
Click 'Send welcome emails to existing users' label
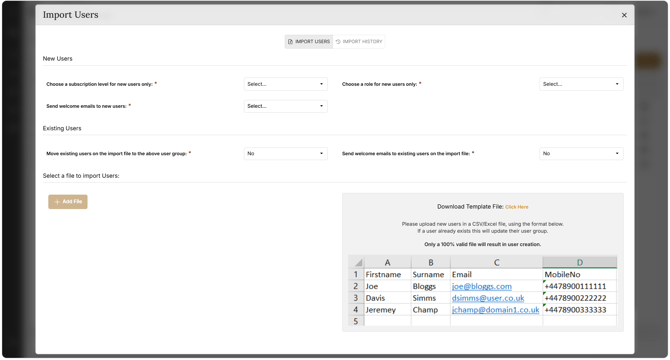406,153
